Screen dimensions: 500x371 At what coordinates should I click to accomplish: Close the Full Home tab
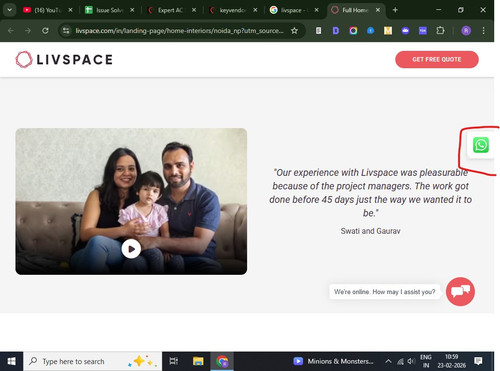[378, 10]
